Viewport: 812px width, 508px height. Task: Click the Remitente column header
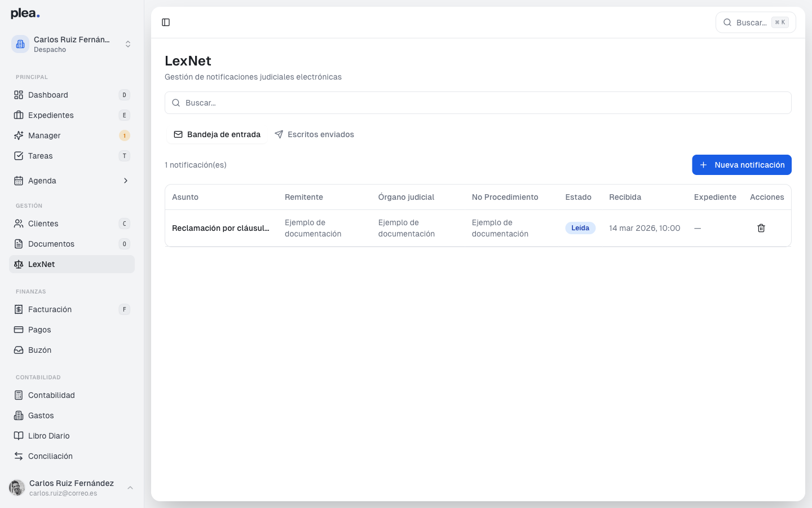coord(304,197)
